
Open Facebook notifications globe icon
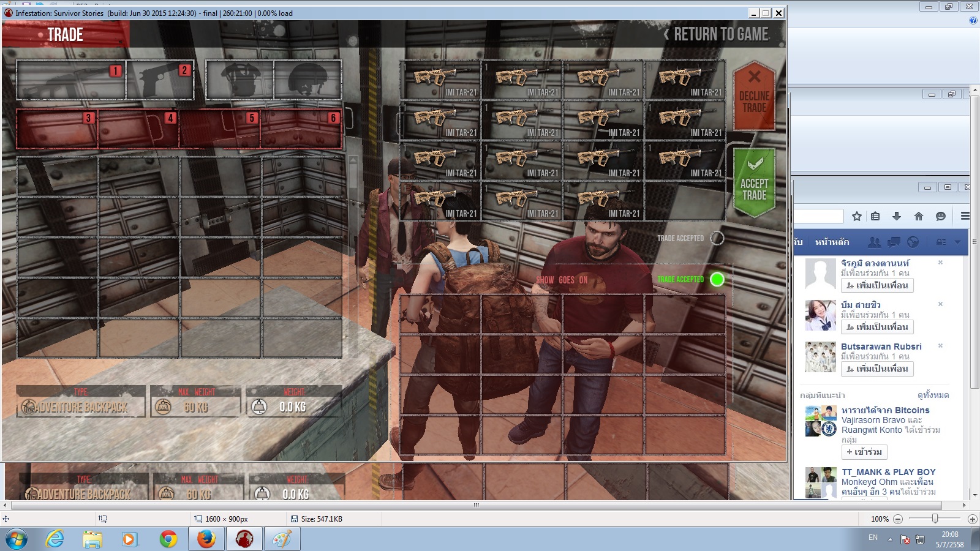913,242
